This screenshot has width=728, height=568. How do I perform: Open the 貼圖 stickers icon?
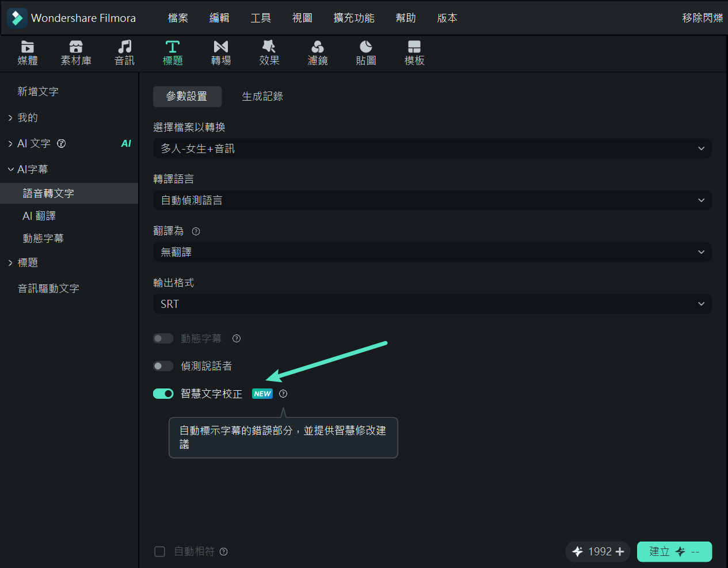tap(366, 47)
